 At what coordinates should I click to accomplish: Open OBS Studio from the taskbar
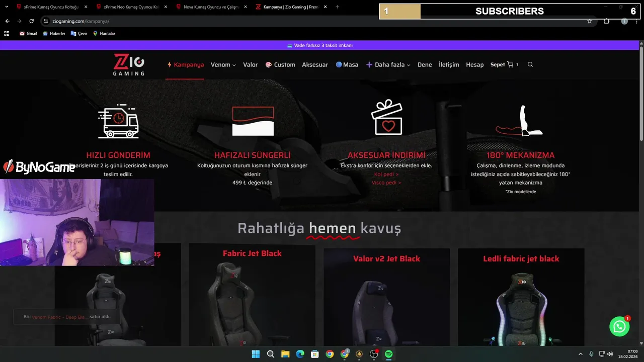(374, 354)
